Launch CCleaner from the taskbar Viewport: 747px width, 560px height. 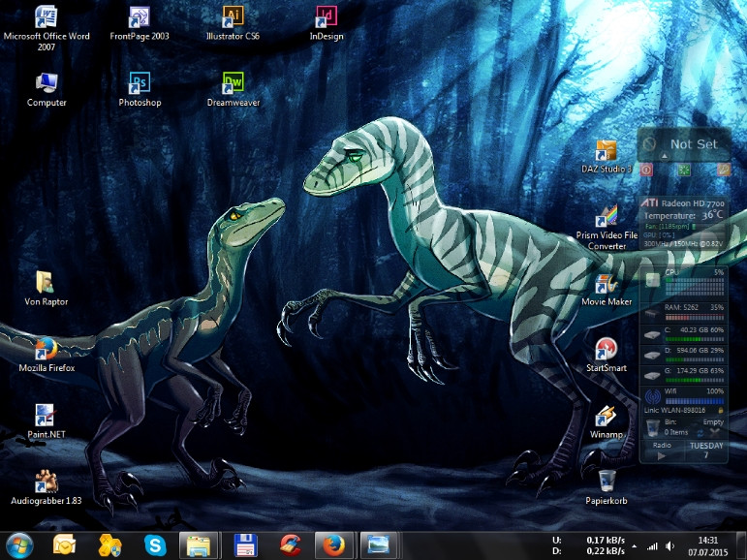pos(290,545)
